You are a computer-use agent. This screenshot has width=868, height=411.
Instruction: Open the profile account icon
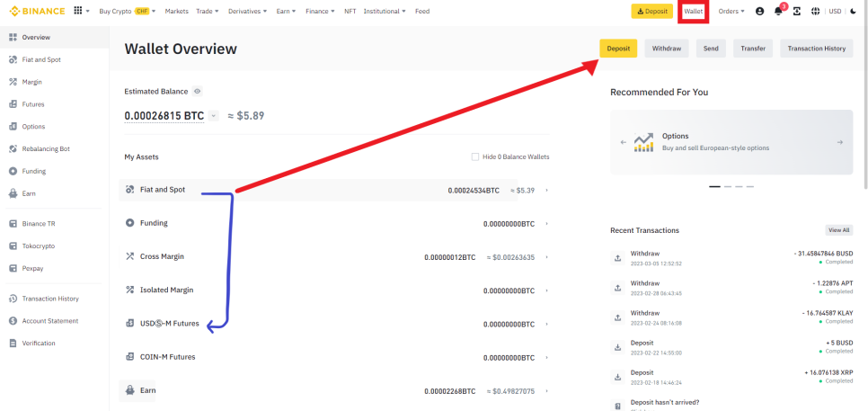(759, 11)
